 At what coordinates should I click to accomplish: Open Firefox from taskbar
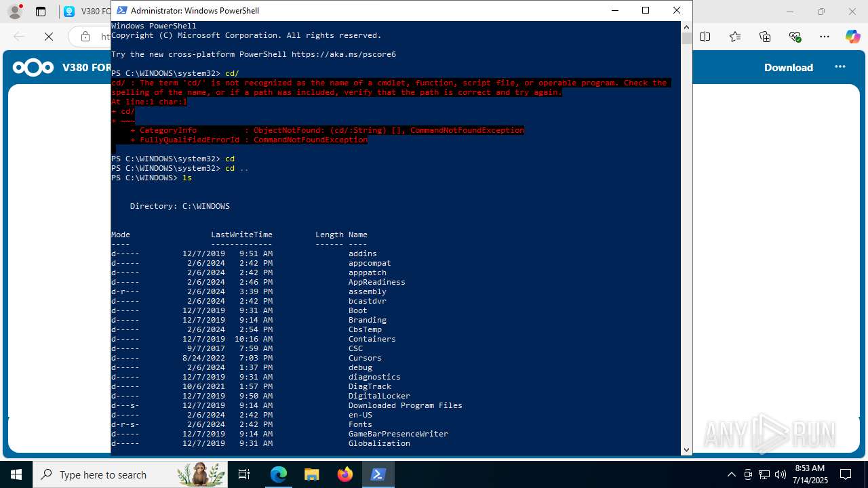coord(345,474)
